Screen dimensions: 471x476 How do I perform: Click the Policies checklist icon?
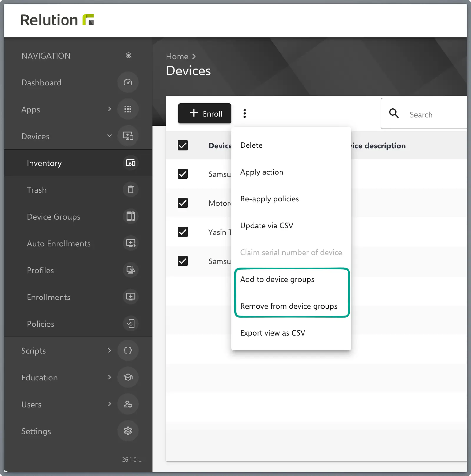pyautogui.click(x=131, y=324)
